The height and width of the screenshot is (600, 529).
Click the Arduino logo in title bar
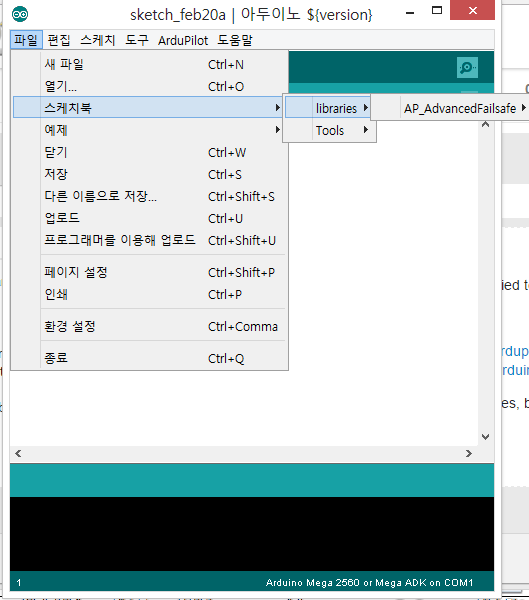tap(20, 15)
